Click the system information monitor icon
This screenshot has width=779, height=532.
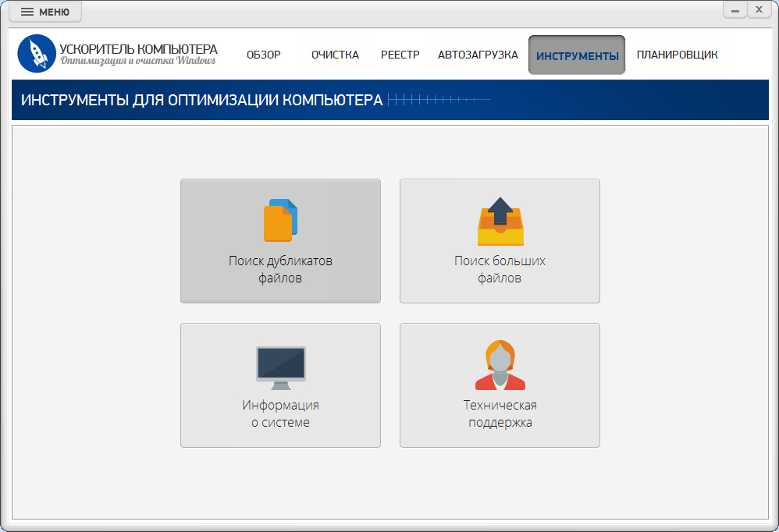point(280,367)
